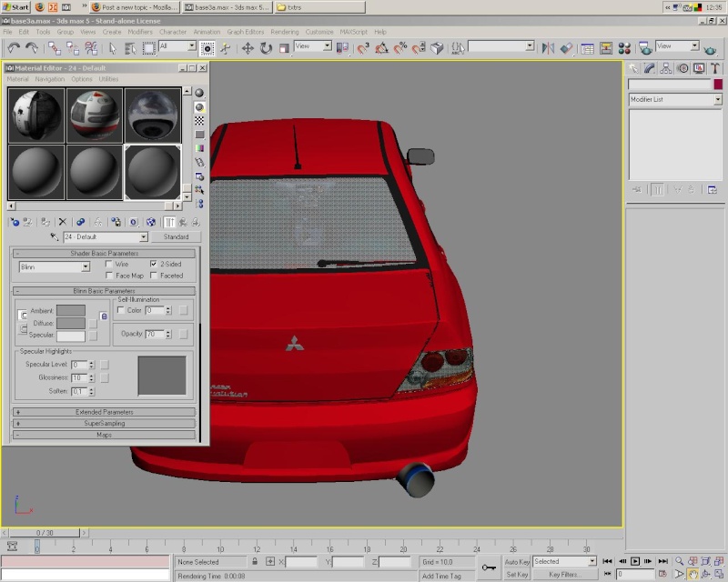728x582 pixels.
Task: Click the Play Animation button
Action: (x=634, y=561)
